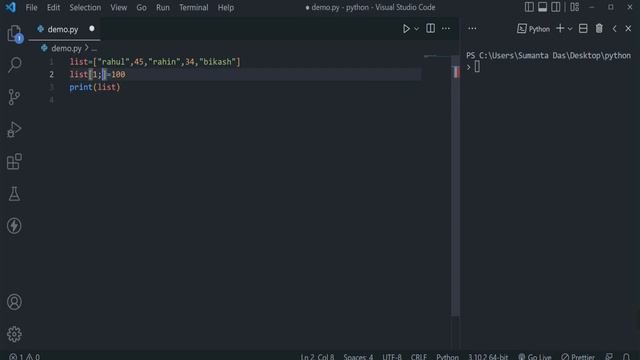Toggle the secondary side bar layout
The width and height of the screenshot is (640, 360).
click(556, 7)
